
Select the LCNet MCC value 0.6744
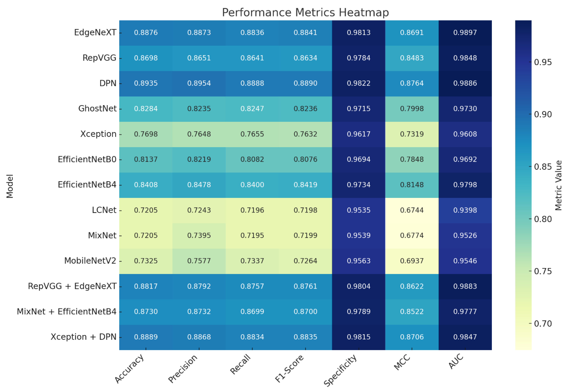[x=412, y=210]
